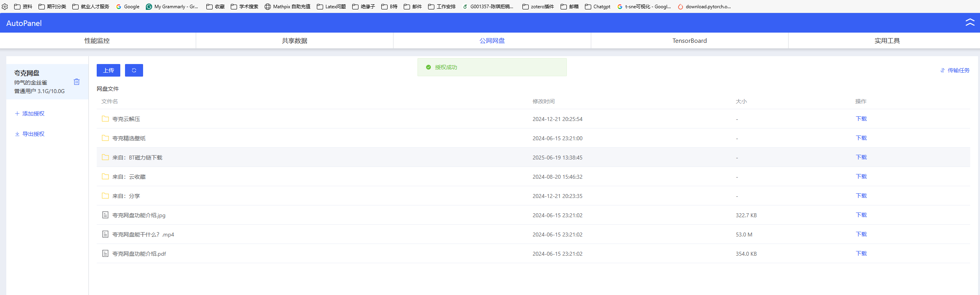Image resolution: width=980 pixels, height=295 pixels.
Task: Click the folder icon of 来自：云收藏
Action: click(x=105, y=176)
